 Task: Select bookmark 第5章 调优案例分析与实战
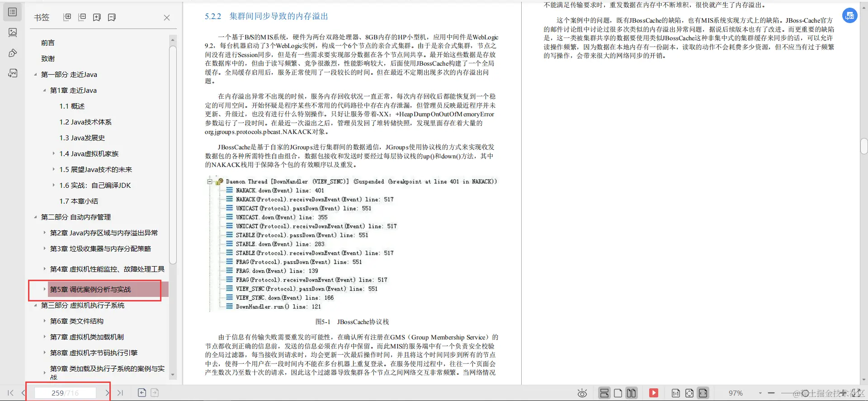tap(90, 290)
